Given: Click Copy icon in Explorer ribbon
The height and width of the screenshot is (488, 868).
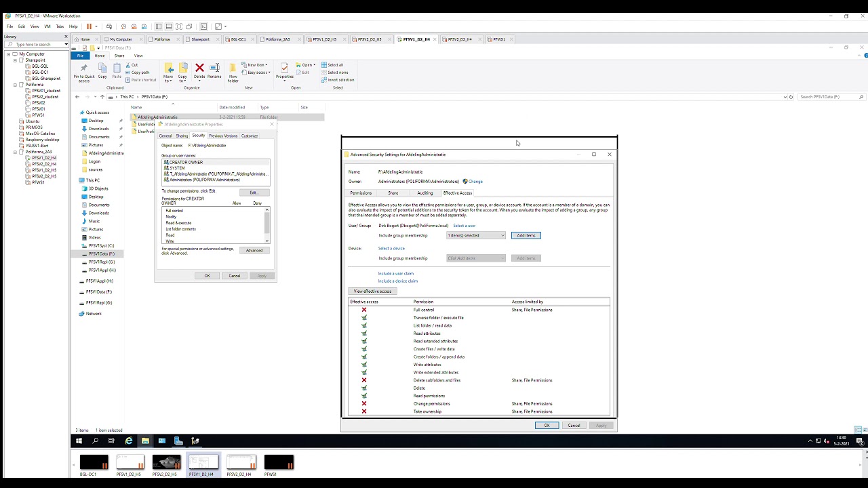Looking at the screenshot, I should pyautogui.click(x=102, y=71).
